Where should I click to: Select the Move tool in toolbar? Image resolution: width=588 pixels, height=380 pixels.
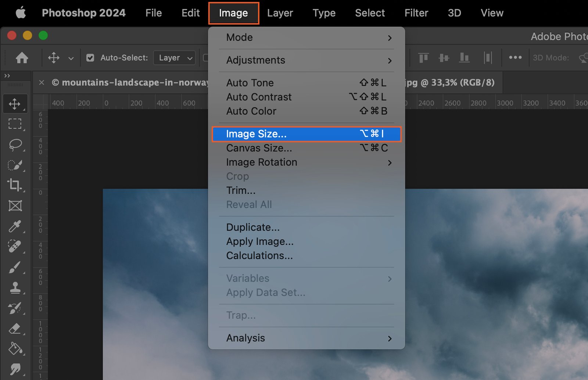(15, 104)
